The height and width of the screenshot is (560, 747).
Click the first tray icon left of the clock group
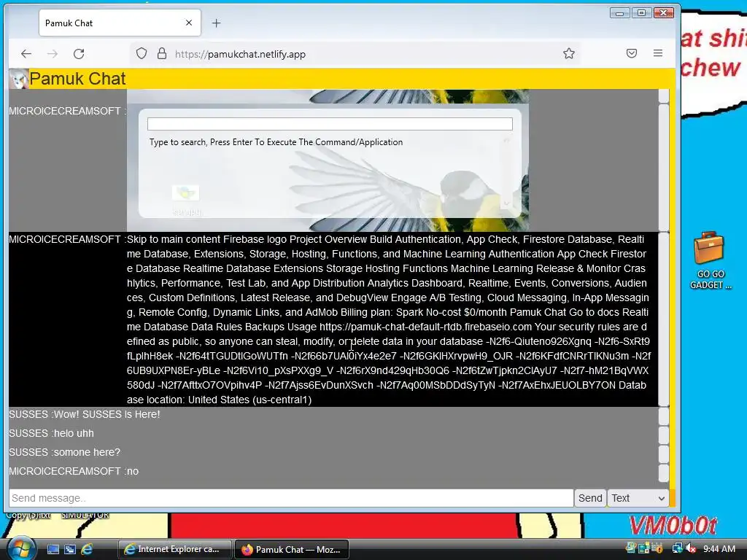[x=631, y=548]
